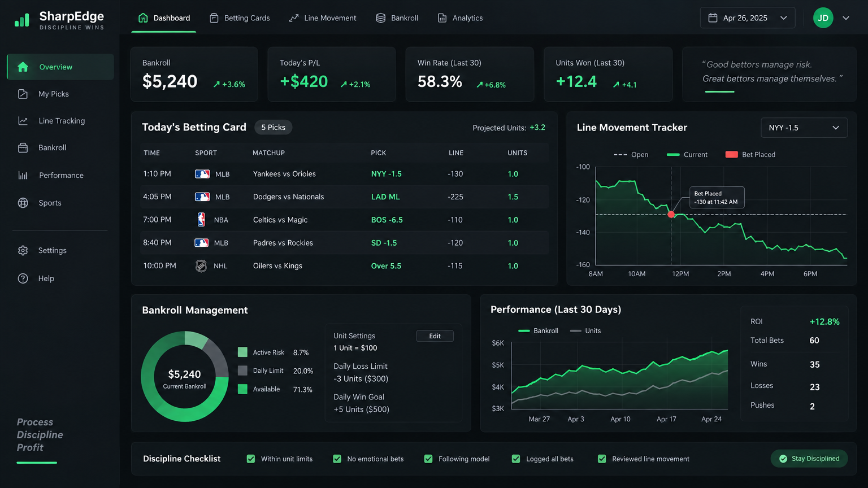The height and width of the screenshot is (488, 868).
Task: Click the Edit button for Unit Settings
Action: click(x=435, y=336)
